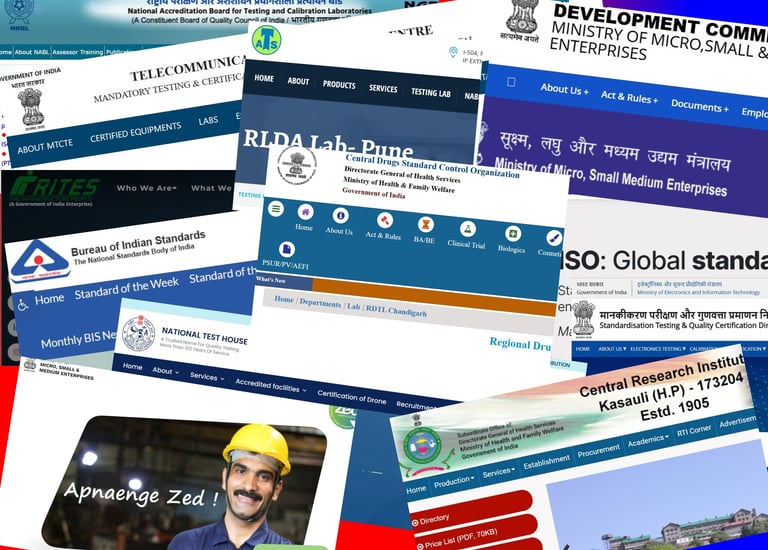Click the BIS accessibility wheelchair icon
The image size is (768, 550).
(x=23, y=304)
